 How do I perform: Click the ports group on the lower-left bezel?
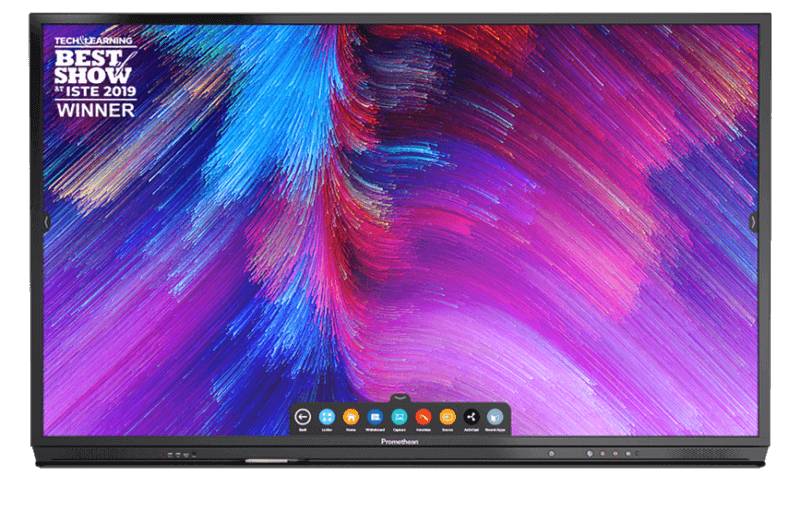(178, 455)
